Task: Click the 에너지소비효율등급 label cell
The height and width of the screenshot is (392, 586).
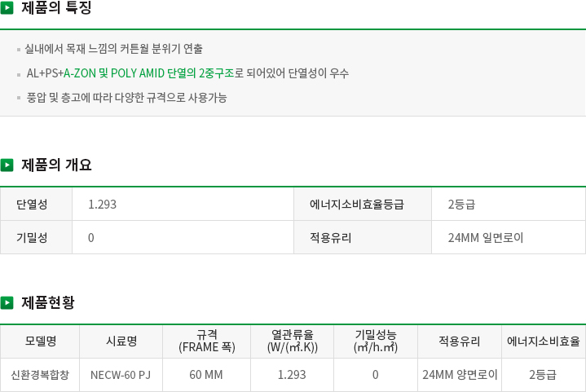Action: [x=363, y=204]
